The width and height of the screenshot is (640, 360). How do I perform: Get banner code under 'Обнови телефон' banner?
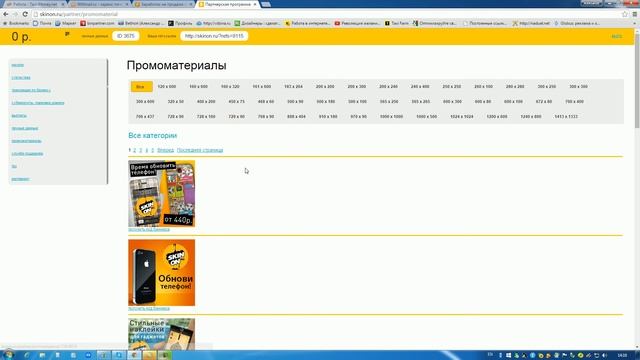click(149, 309)
